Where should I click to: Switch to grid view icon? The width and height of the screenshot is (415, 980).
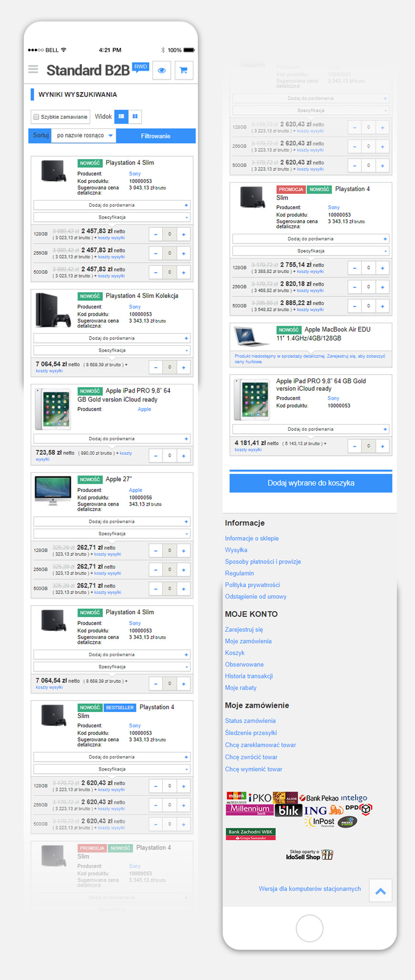pos(135,117)
